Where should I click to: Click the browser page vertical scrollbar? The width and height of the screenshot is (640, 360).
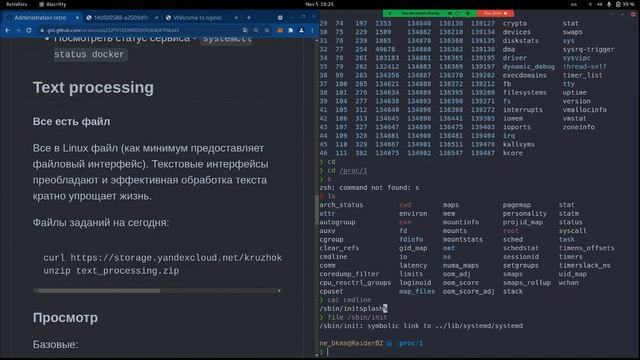(x=317, y=210)
